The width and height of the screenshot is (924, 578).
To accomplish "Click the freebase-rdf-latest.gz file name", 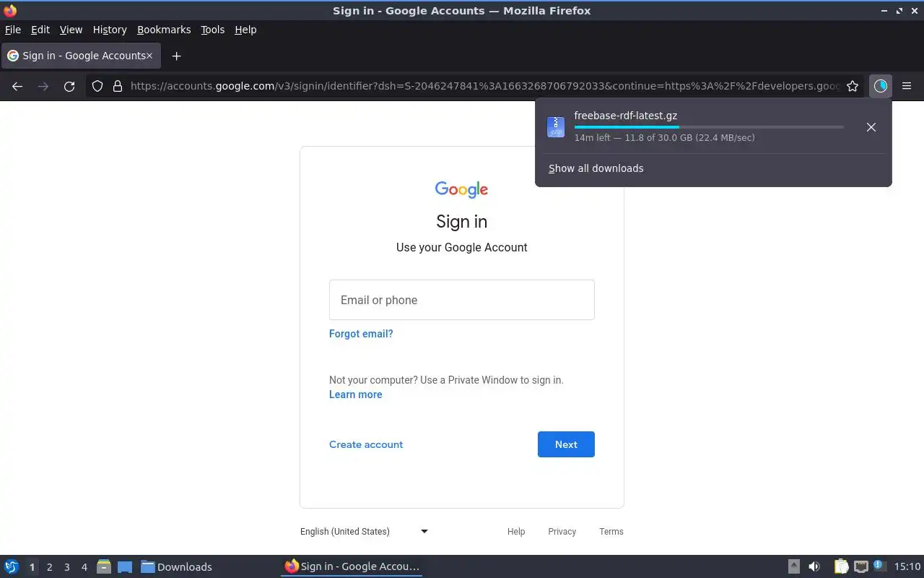I will [625, 116].
